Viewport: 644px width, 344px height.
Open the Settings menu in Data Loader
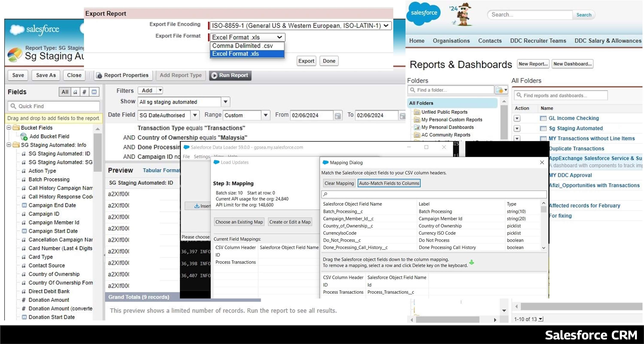[202, 157]
